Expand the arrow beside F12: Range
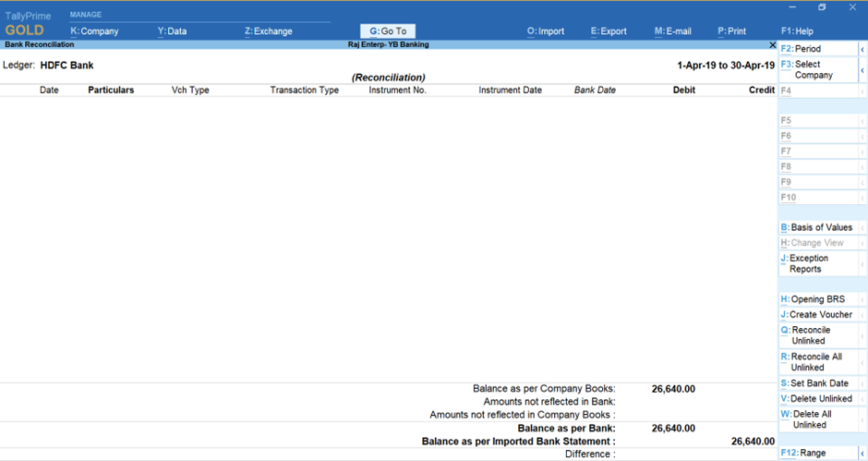Viewport: 868px width, 461px height. (x=862, y=454)
